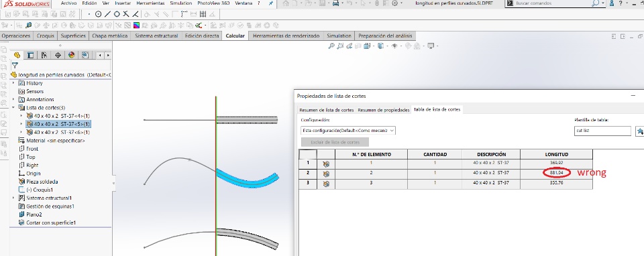The width and height of the screenshot is (644, 256).
Task: Select the (-) Croquis1 sketch
Action: (36, 190)
